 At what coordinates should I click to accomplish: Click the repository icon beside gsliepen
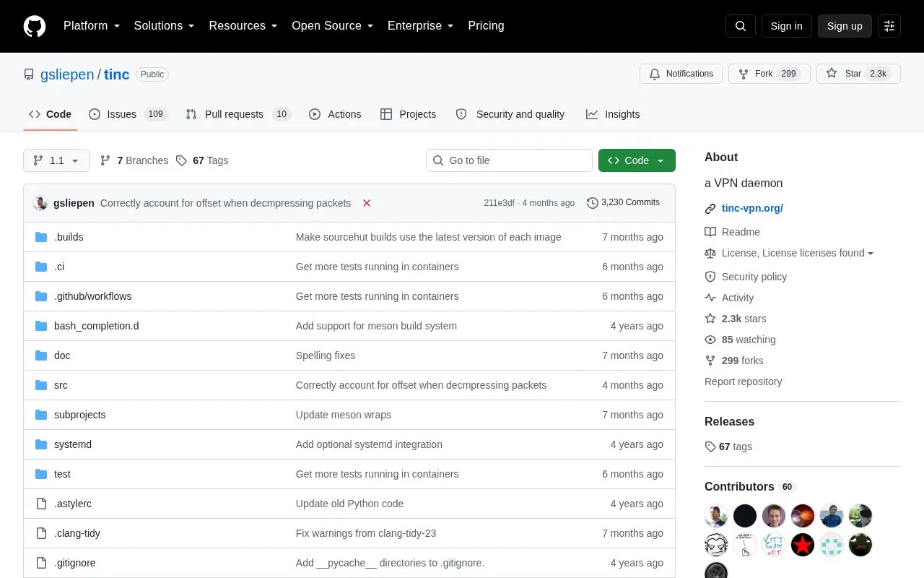29,74
